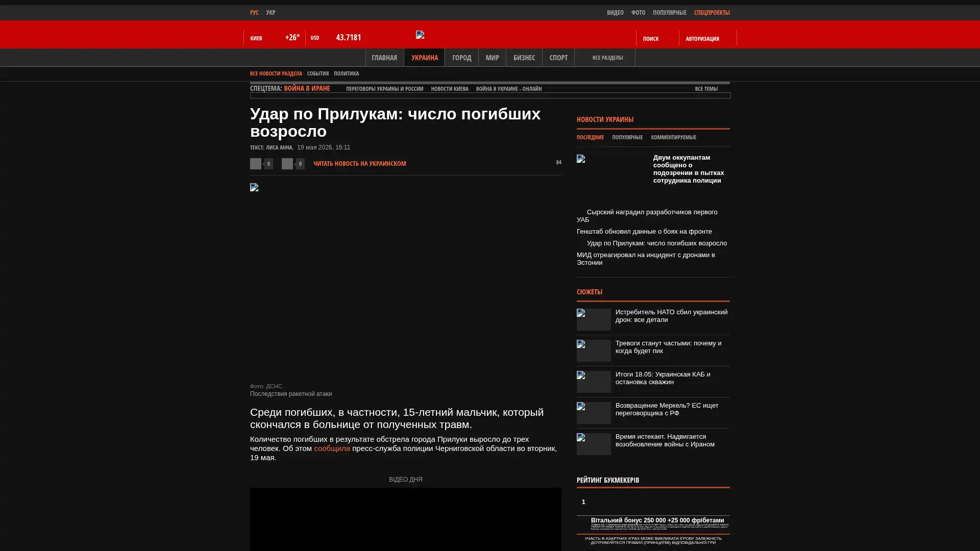Viewport: 980px width, 551px height.
Task: Click the first gray share button
Action: [x=256, y=163]
